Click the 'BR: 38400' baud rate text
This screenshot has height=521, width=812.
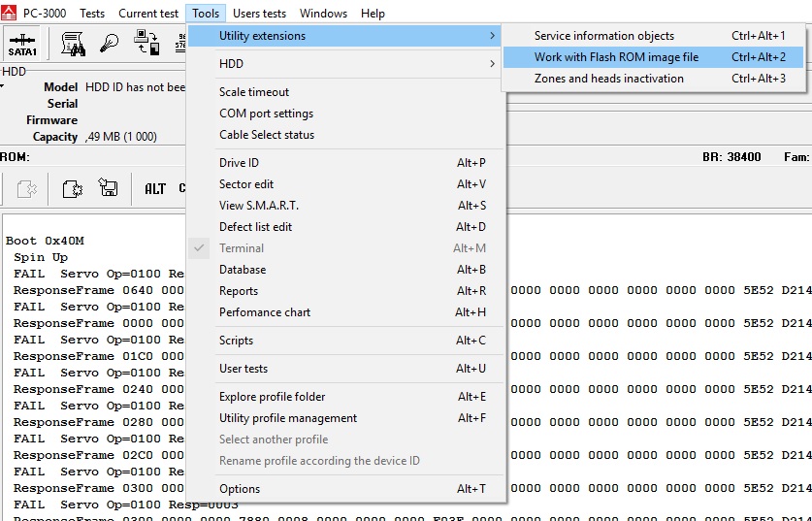(x=731, y=157)
